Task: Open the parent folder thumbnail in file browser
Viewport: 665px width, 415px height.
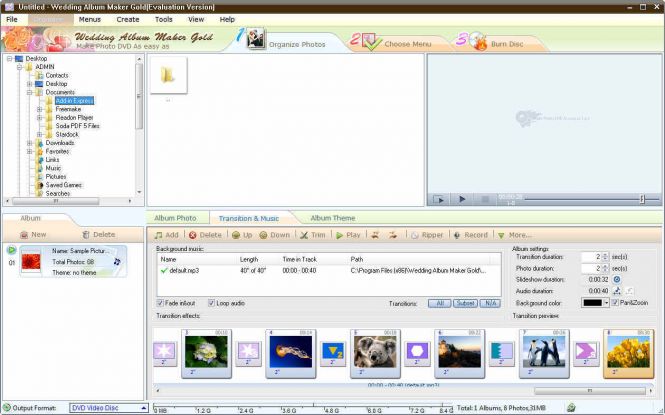Action: point(168,75)
